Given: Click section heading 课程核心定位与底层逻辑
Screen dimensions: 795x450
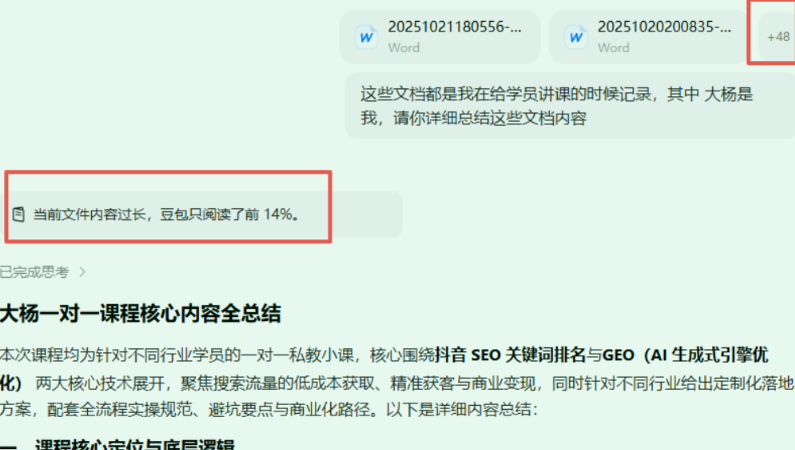Looking at the screenshot, I should click(x=134, y=445).
